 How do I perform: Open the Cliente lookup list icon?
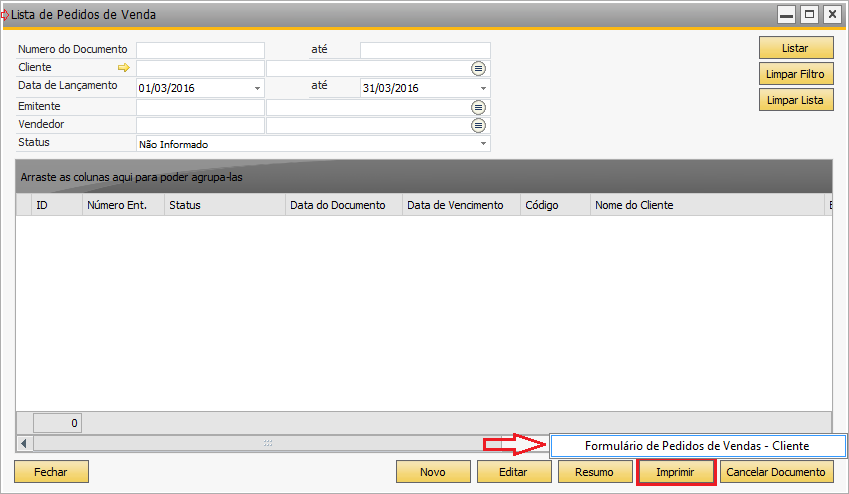tap(478, 68)
